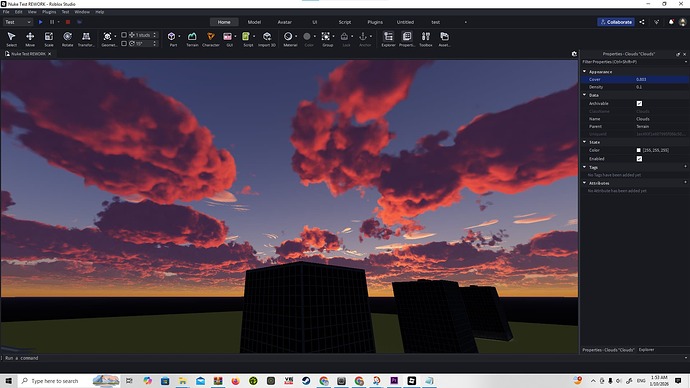Screen dimensions: 690x388
Task: Open the File menu
Action: (x=6, y=12)
